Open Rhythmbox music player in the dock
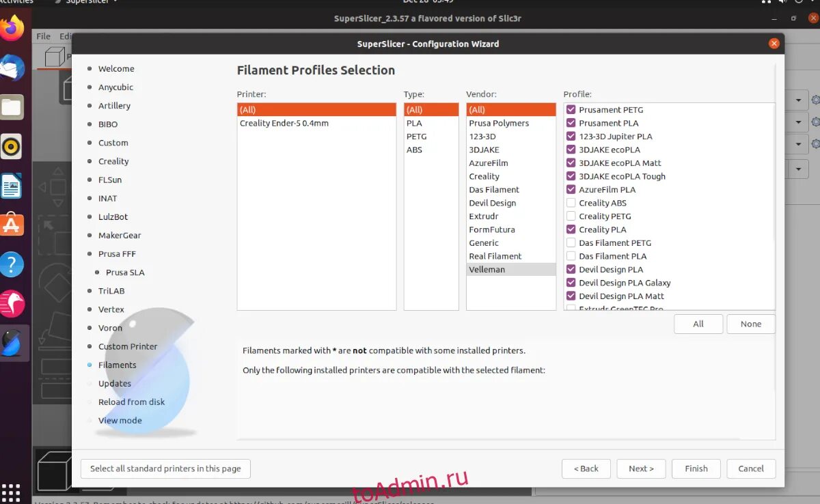 tap(12, 146)
